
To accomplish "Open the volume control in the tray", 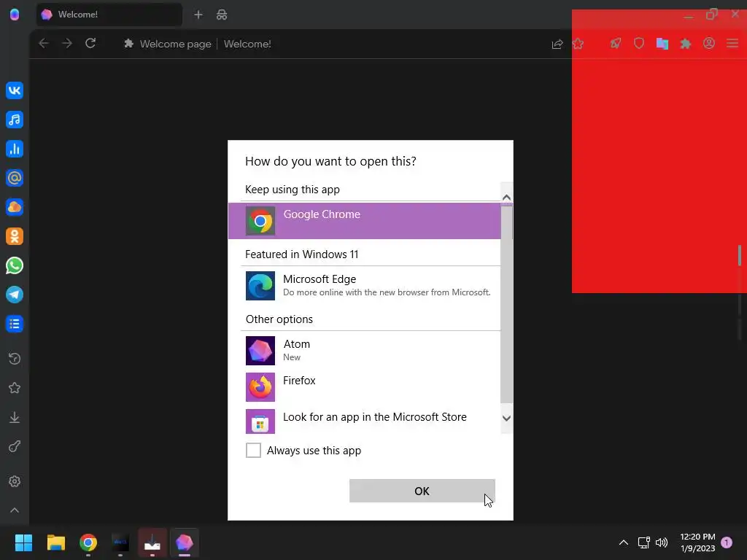I will (662, 542).
